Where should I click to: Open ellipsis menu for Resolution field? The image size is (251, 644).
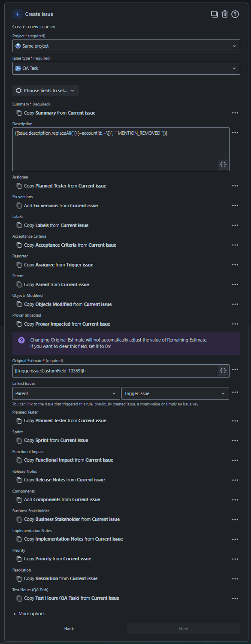pos(235,578)
